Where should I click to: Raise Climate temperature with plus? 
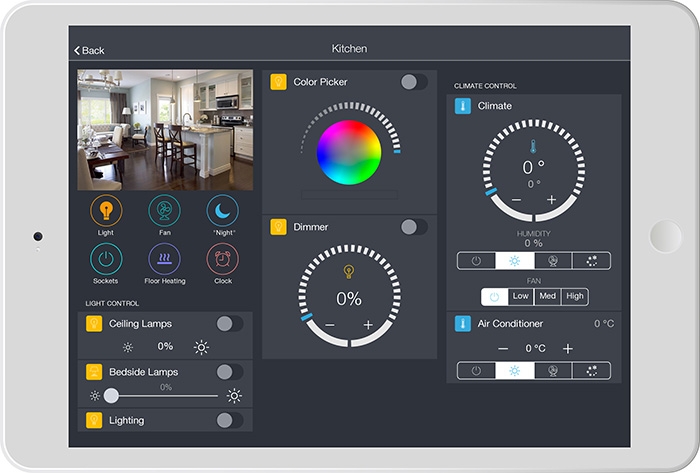pos(552,199)
